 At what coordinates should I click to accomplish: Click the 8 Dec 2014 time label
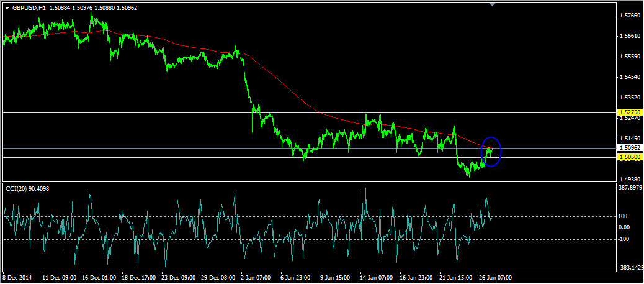16,278
